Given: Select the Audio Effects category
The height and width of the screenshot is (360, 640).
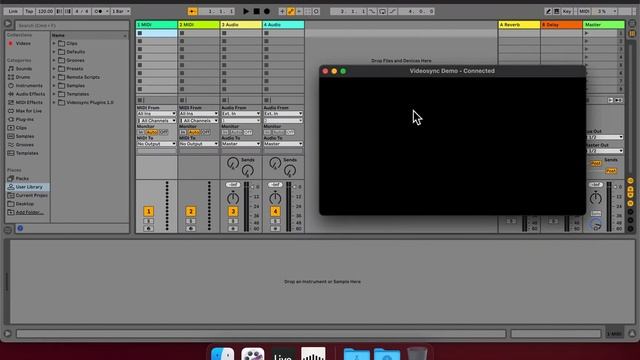Looking at the screenshot, I should pyautogui.click(x=30, y=94).
